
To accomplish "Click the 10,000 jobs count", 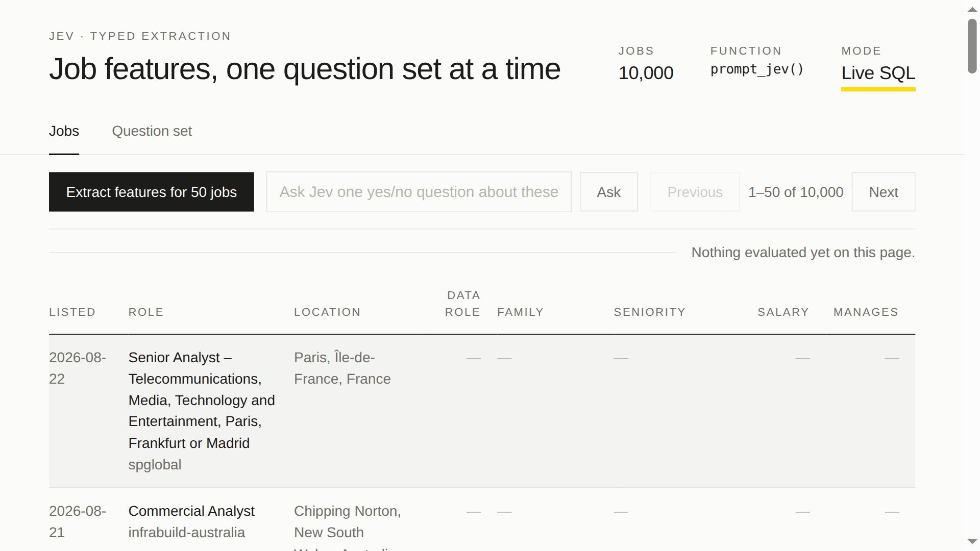I will pyautogui.click(x=646, y=73).
